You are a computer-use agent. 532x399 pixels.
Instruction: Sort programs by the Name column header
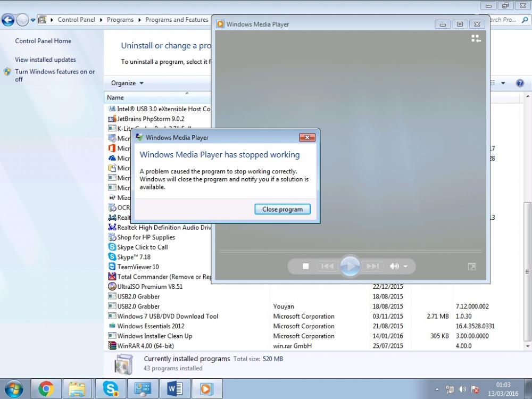tap(115, 97)
